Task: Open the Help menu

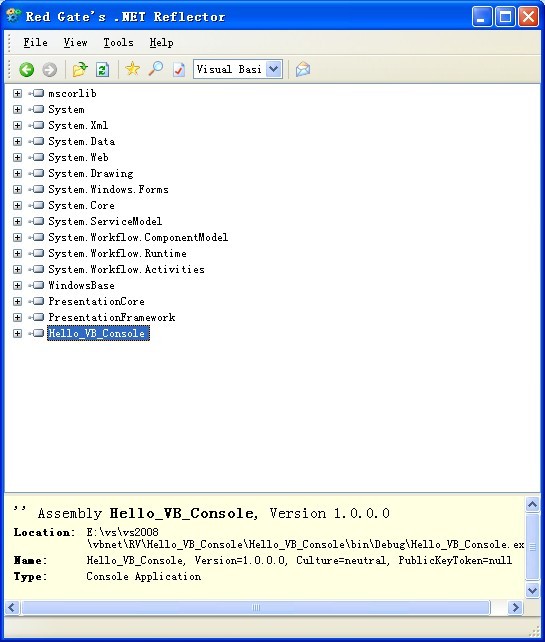Action: (161, 43)
